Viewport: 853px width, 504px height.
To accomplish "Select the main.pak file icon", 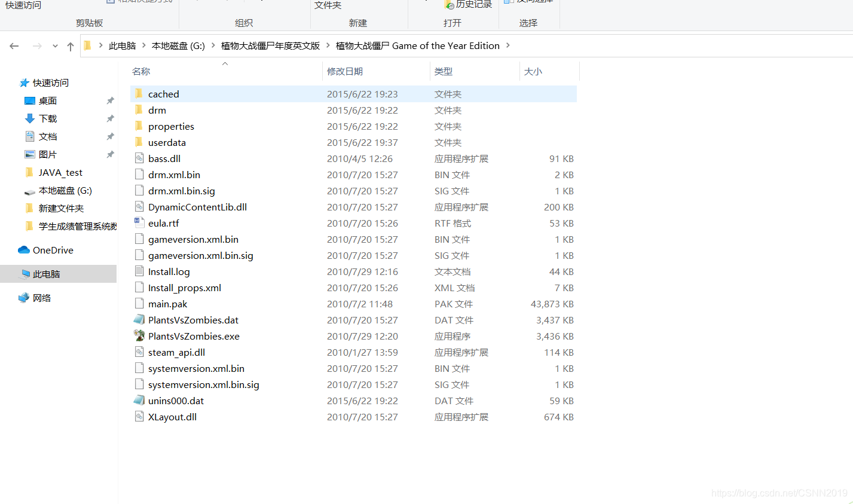I will 139,304.
